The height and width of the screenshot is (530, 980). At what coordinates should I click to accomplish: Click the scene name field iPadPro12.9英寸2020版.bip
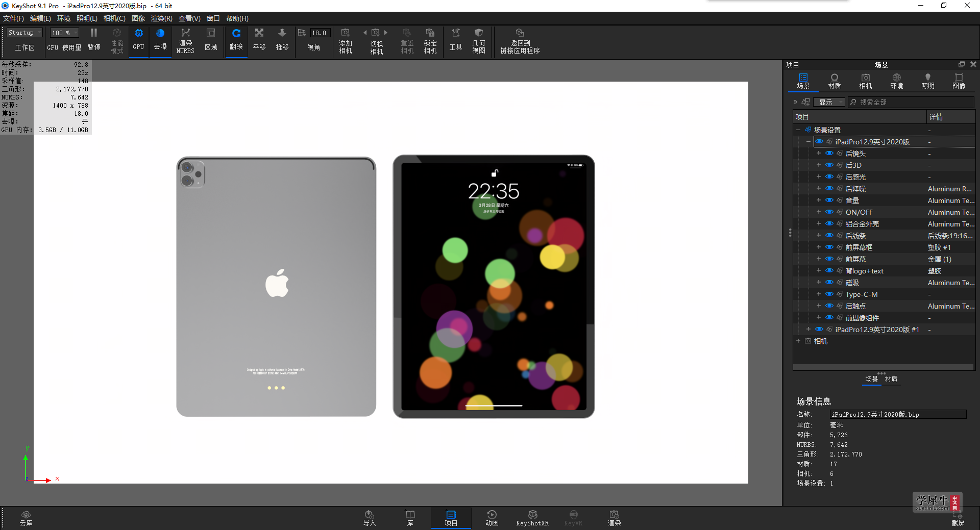(x=898, y=415)
